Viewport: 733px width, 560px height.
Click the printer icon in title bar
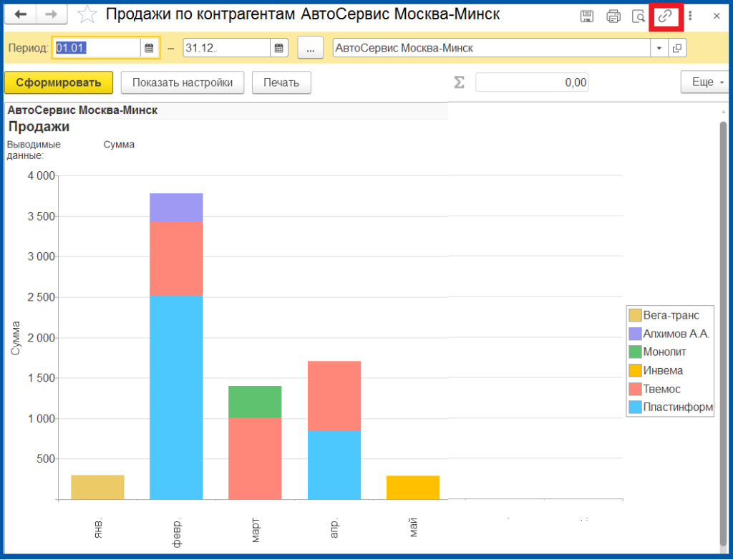[613, 16]
